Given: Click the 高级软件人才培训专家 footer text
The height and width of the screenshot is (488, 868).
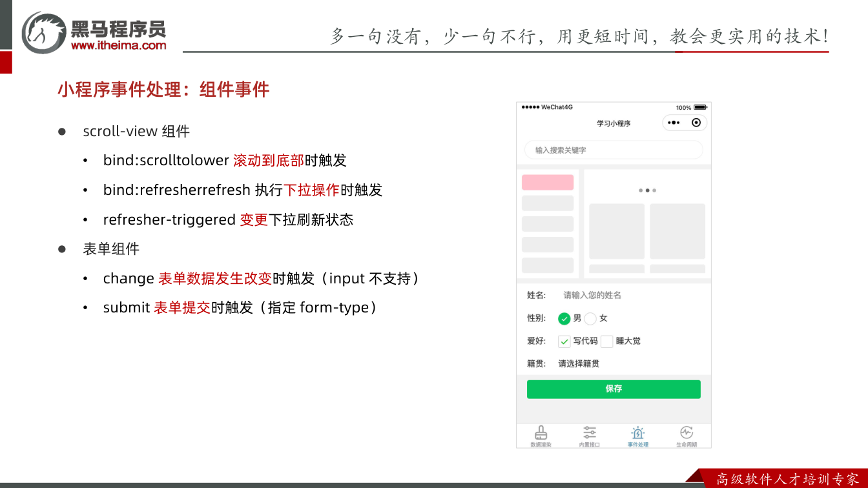Looking at the screenshot, I should tap(787, 479).
